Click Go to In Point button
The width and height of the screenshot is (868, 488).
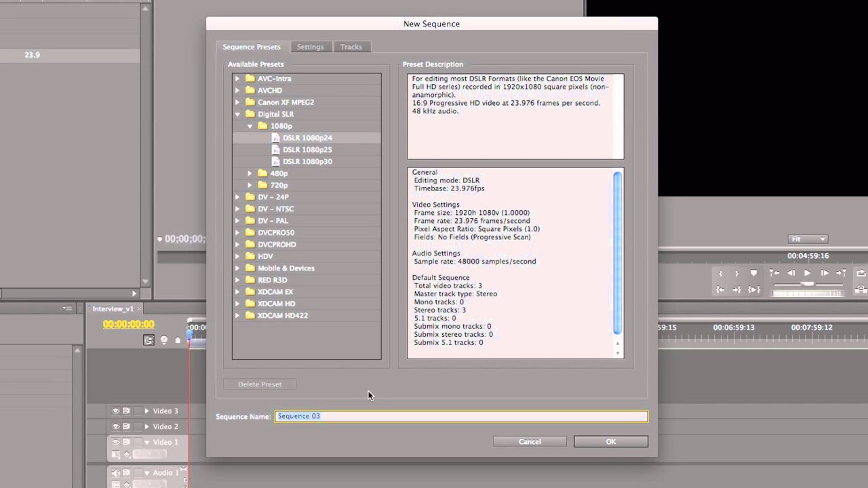click(720, 289)
